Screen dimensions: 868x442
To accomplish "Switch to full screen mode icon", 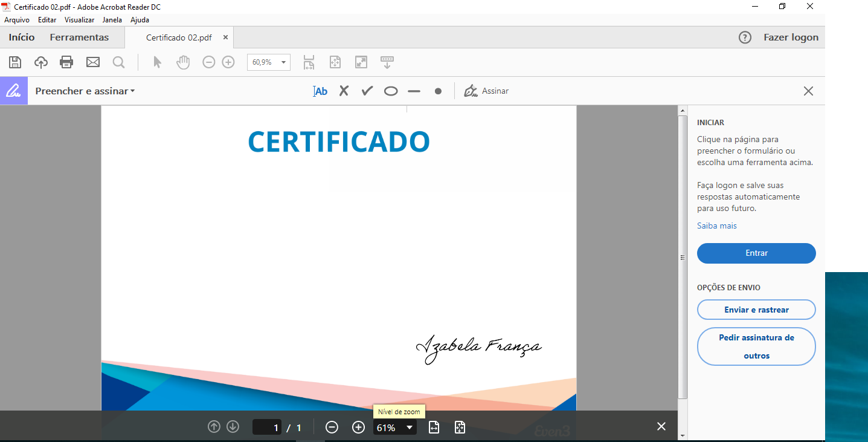I will [x=361, y=62].
